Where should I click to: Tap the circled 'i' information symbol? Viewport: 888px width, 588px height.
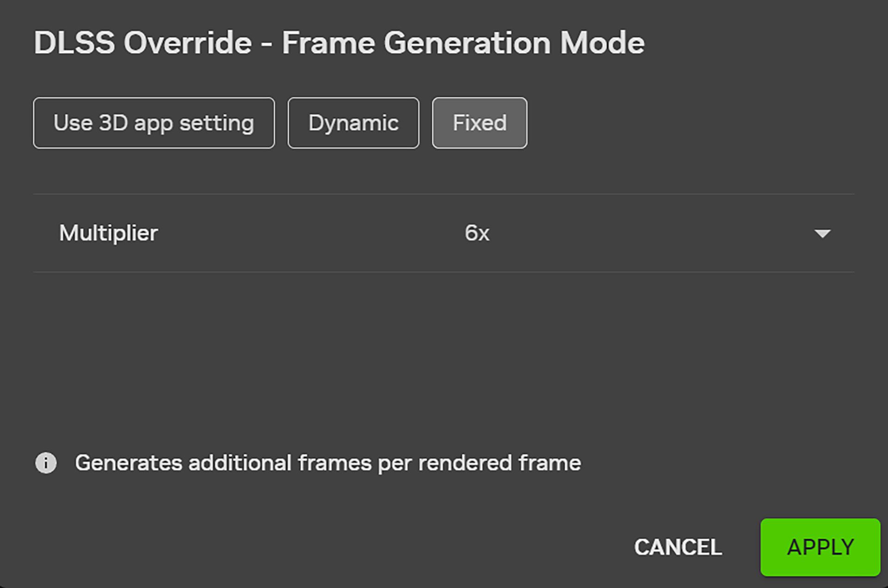tap(46, 463)
